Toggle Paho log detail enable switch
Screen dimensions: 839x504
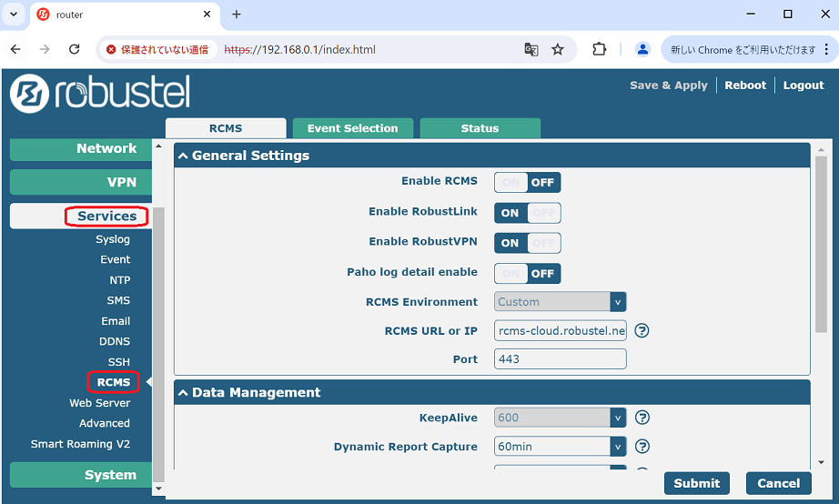tap(528, 274)
